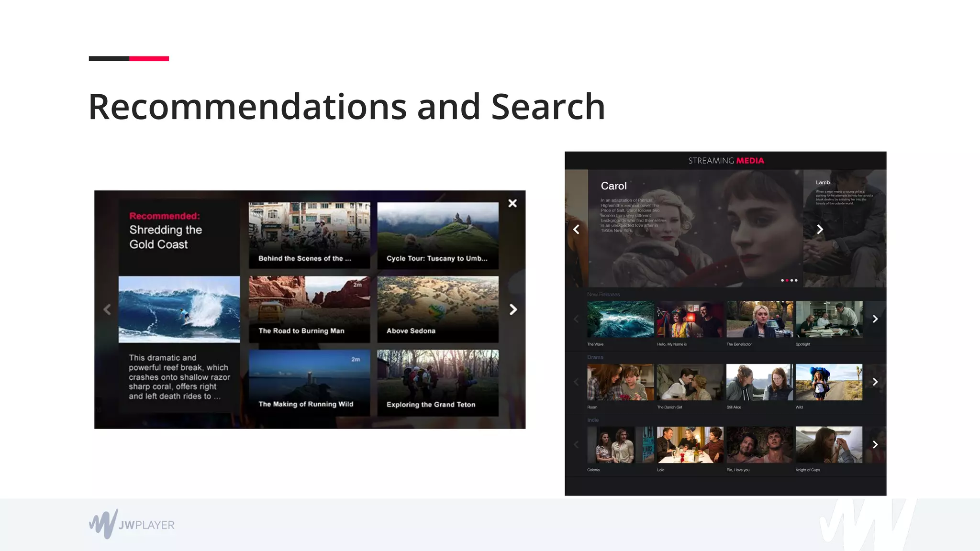Click previous arrow in recommendations overlay
Viewport: 980px width, 551px height.
coord(107,309)
